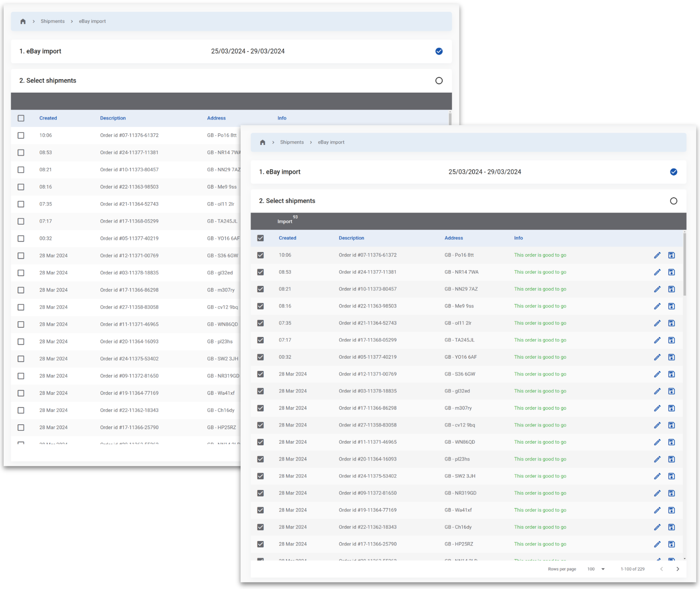Viewport: 700px width, 589px height.
Task: Click the This order is good to go link
Action: pos(540,255)
